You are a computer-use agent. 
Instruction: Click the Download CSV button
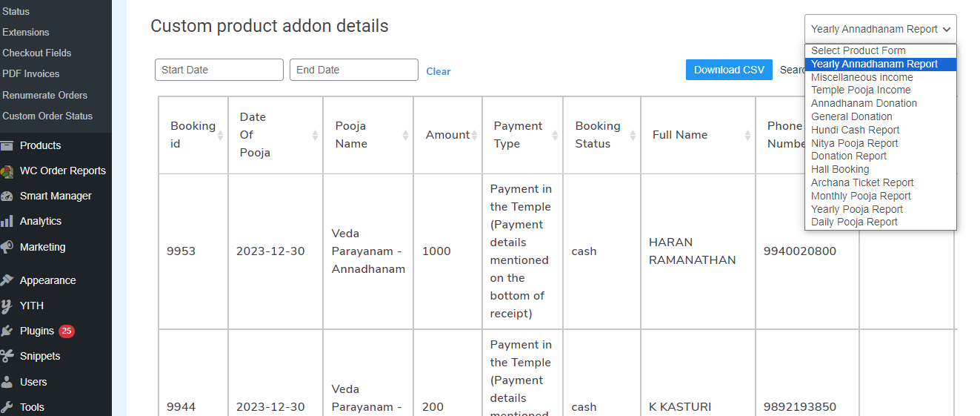[729, 70]
